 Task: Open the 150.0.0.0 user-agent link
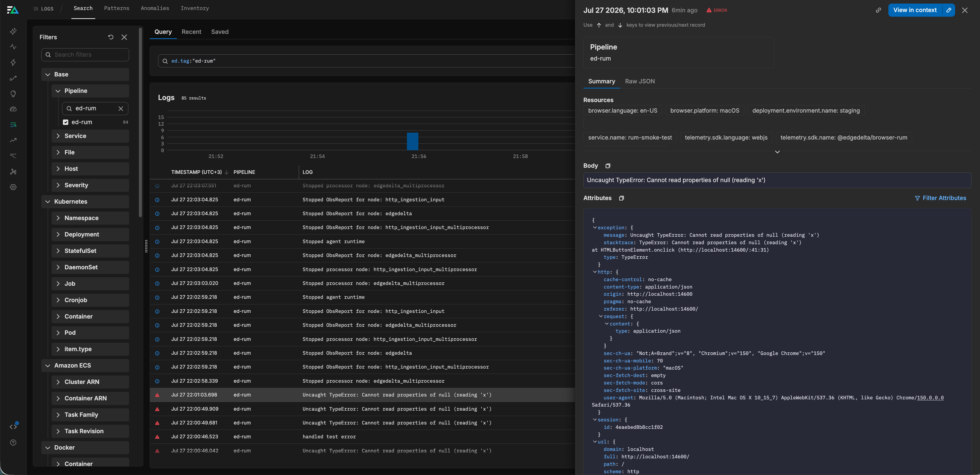(930, 398)
